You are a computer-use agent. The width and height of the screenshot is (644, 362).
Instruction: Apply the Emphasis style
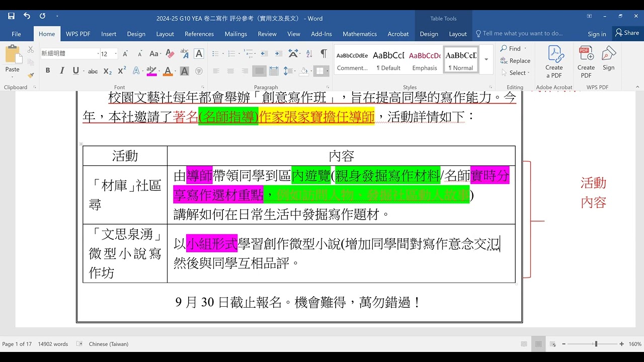coord(425,59)
